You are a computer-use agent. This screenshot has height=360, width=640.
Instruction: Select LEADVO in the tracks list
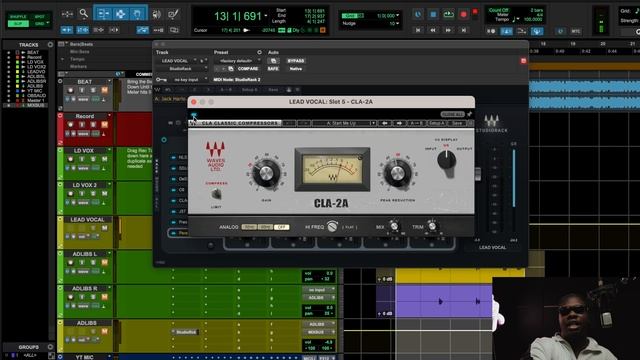tap(36, 71)
